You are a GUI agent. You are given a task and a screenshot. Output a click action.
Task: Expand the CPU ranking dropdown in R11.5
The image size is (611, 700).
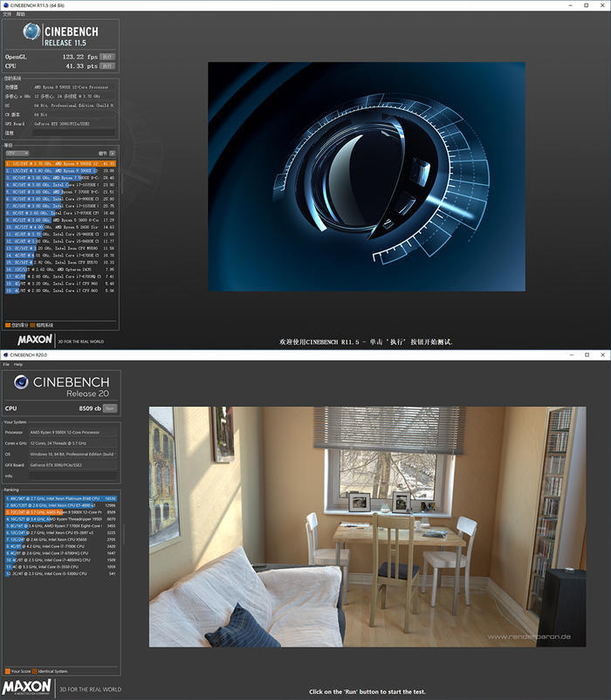tap(17, 153)
